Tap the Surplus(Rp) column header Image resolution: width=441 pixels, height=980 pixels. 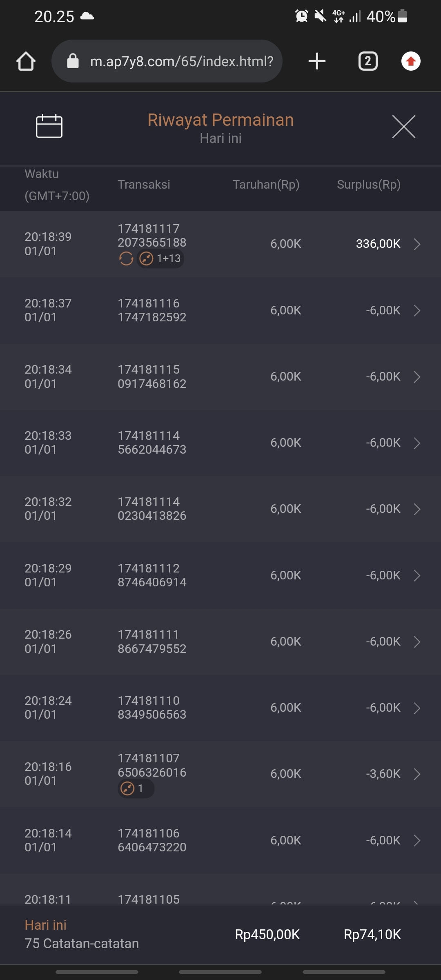pyautogui.click(x=368, y=185)
